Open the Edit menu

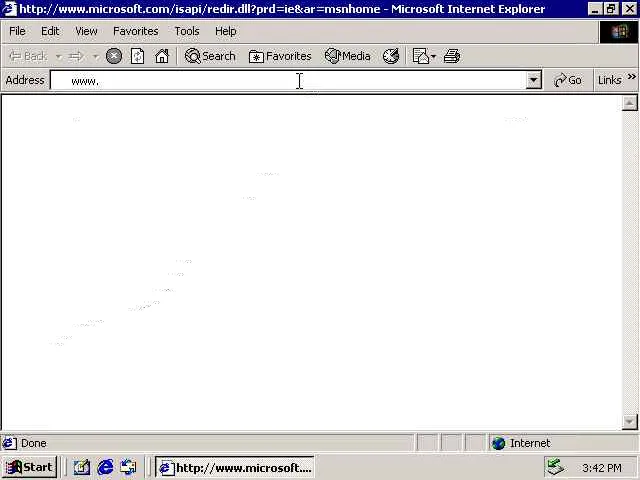(x=50, y=31)
